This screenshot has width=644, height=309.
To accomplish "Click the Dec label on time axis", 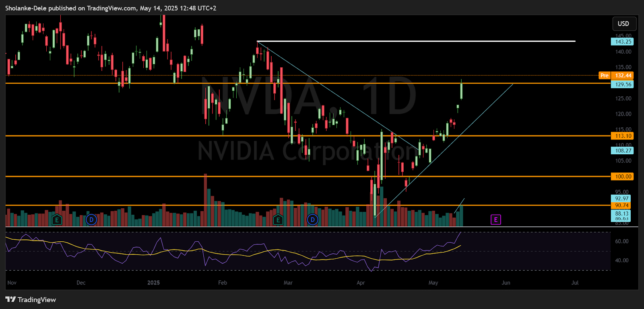I will pos(81,283).
